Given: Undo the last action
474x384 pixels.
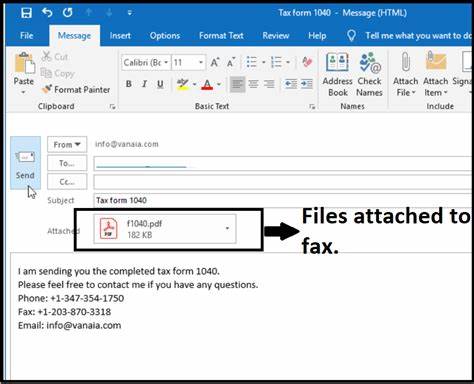Looking at the screenshot, I should tap(47, 13).
